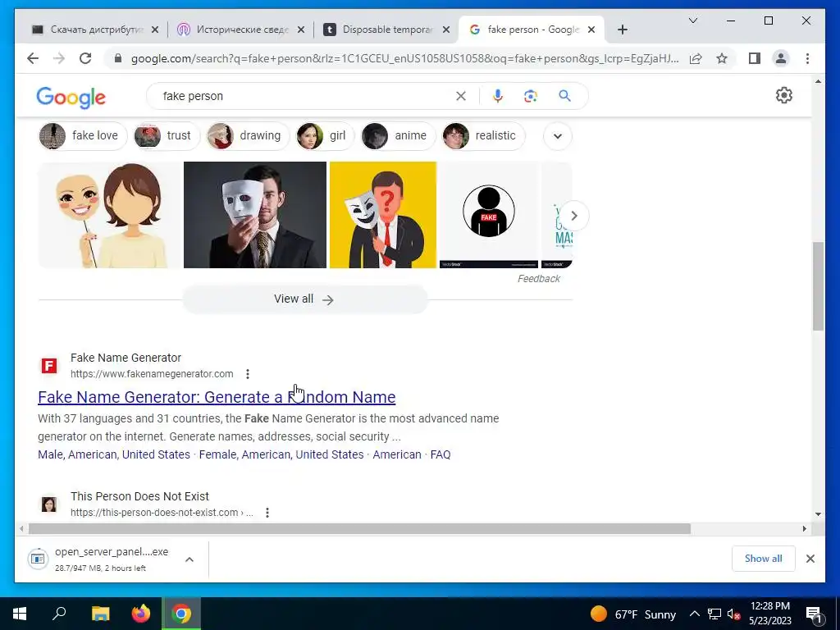
Task: Open more options for Fake Name Generator result
Action: (248, 374)
